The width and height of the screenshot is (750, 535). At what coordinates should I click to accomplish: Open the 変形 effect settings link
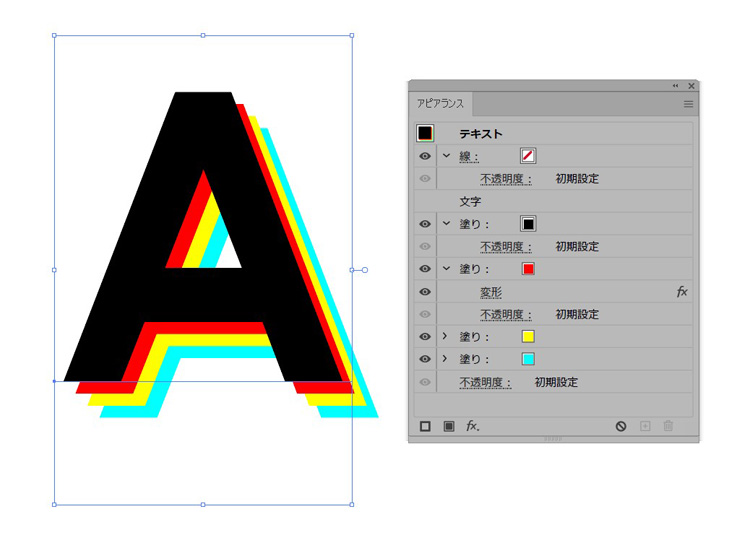click(491, 292)
